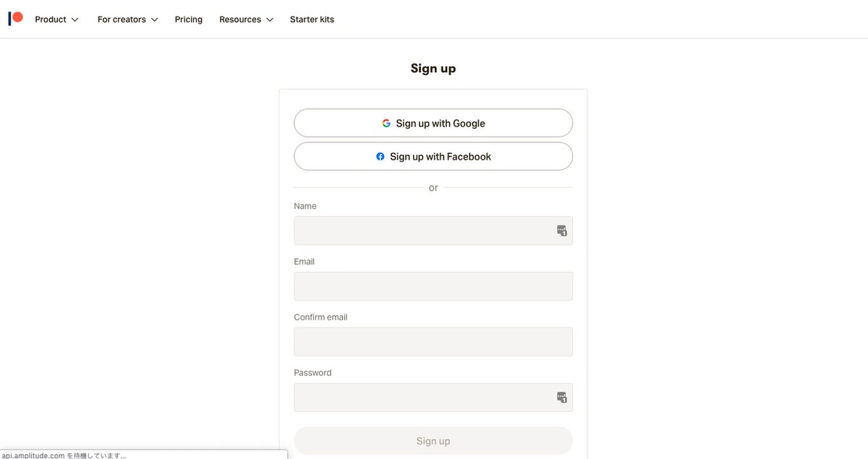Viewport: 868px width, 459px height.
Task: Click the Patreon logo icon
Action: pos(15,19)
